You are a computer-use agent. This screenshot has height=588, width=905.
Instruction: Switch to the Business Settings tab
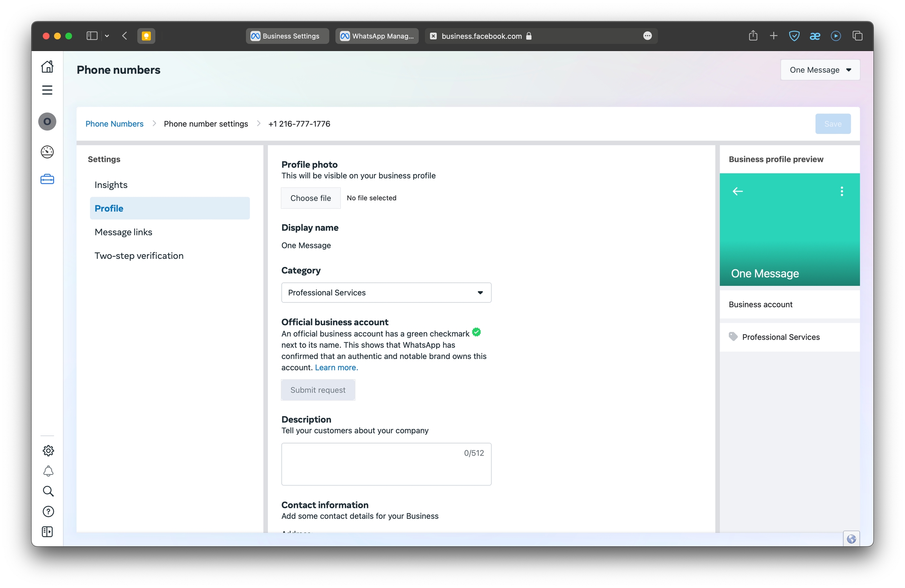pyautogui.click(x=287, y=36)
